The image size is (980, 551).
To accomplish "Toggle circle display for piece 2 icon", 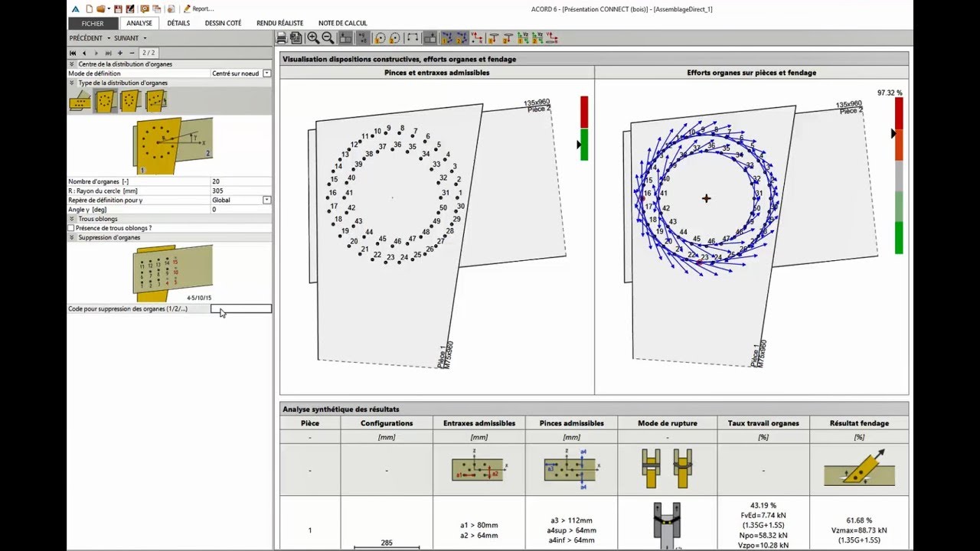I will [394, 38].
